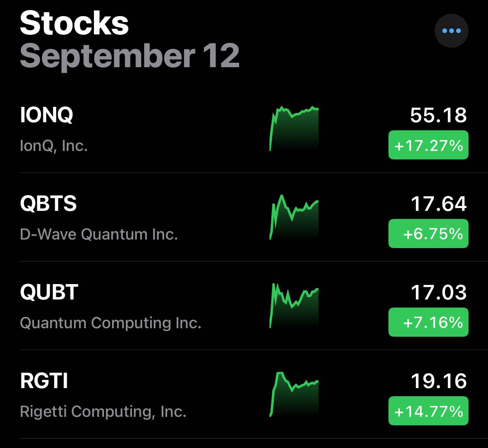Open the RGTI ticker symbol
Image resolution: width=488 pixels, height=448 pixels.
tap(44, 381)
